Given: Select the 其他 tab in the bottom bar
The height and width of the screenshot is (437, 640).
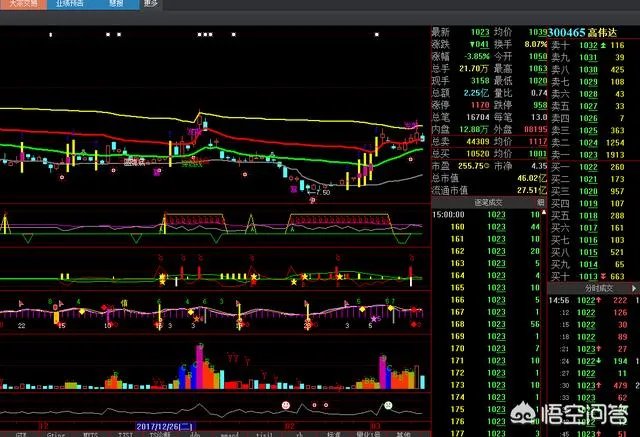Looking at the screenshot, I should click(x=404, y=432).
